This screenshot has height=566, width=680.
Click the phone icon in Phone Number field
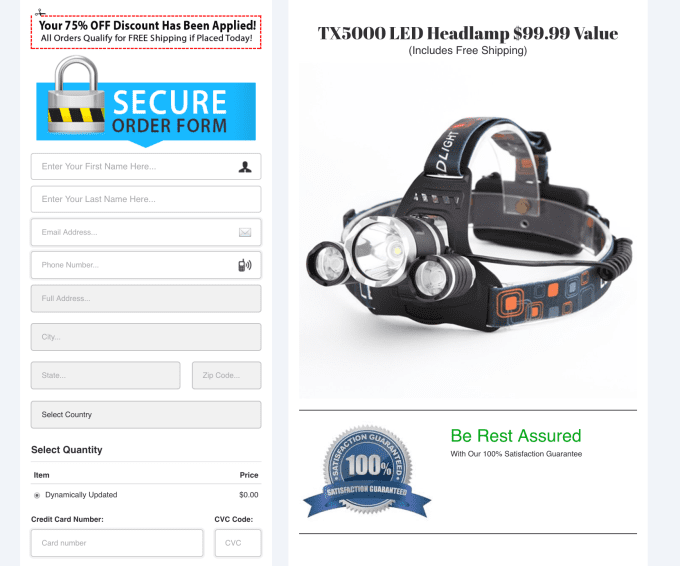pyautogui.click(x=245, y=265)
